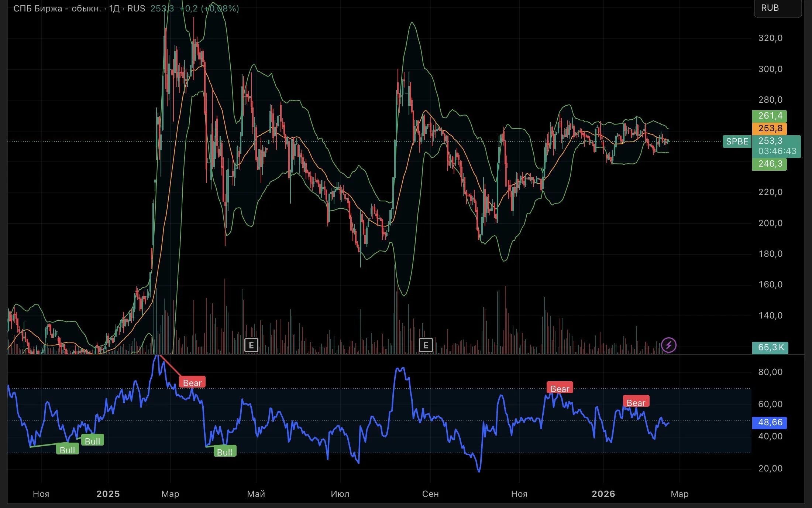Click the chart title СПБ Биржа - обыкн.
The image size is (812, 508).
[x=57, y=8]
